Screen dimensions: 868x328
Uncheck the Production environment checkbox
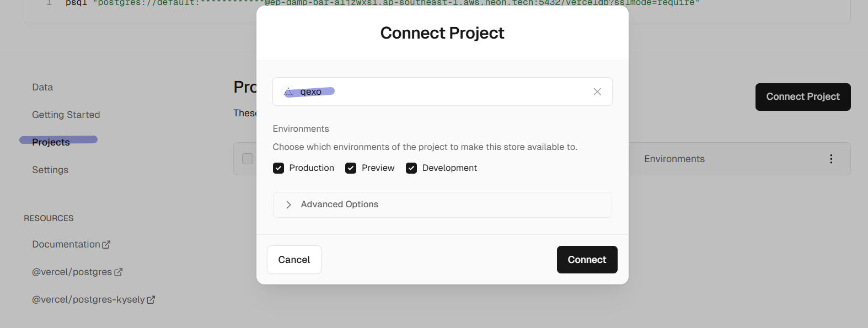[x=278, y=168]
